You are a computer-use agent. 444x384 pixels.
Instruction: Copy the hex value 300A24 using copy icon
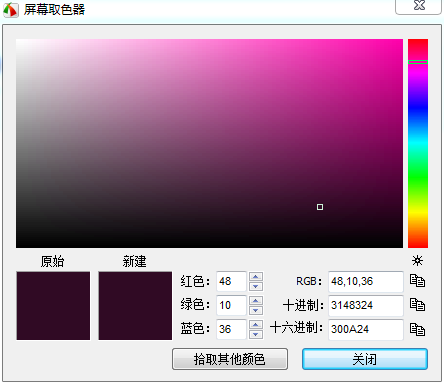point(417,329)
